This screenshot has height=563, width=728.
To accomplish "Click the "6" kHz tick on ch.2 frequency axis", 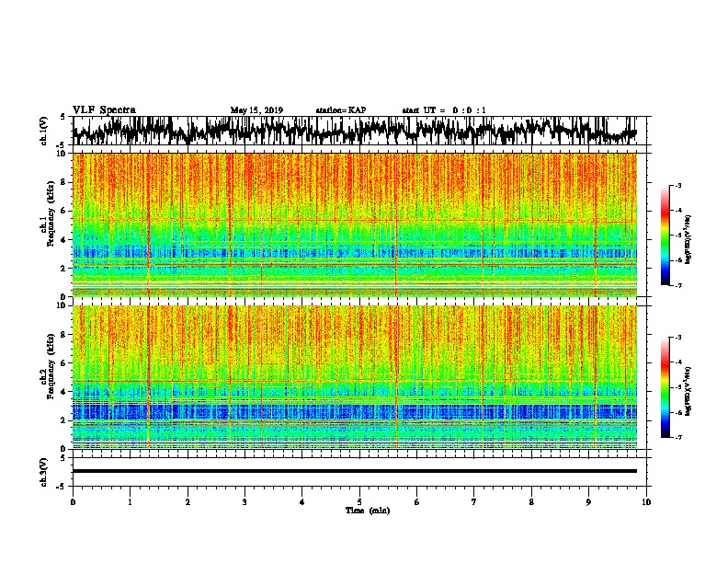I will 64,363.
